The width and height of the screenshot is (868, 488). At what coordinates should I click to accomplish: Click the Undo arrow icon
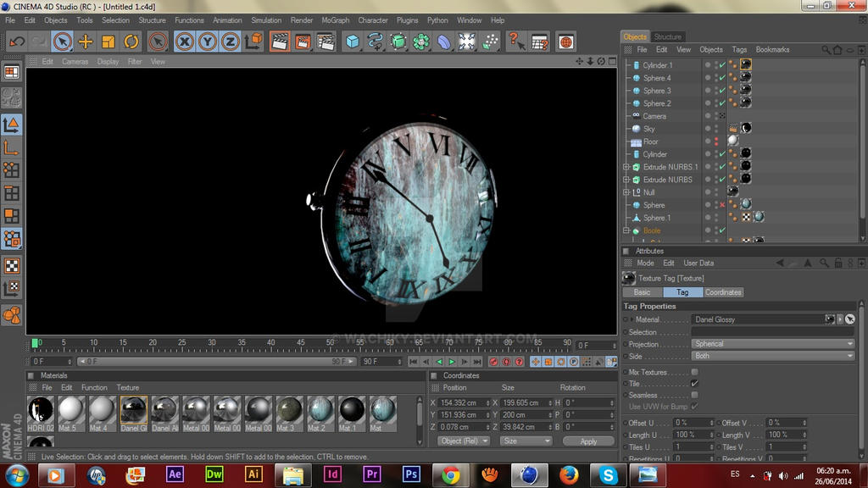[x=17, y=42]
